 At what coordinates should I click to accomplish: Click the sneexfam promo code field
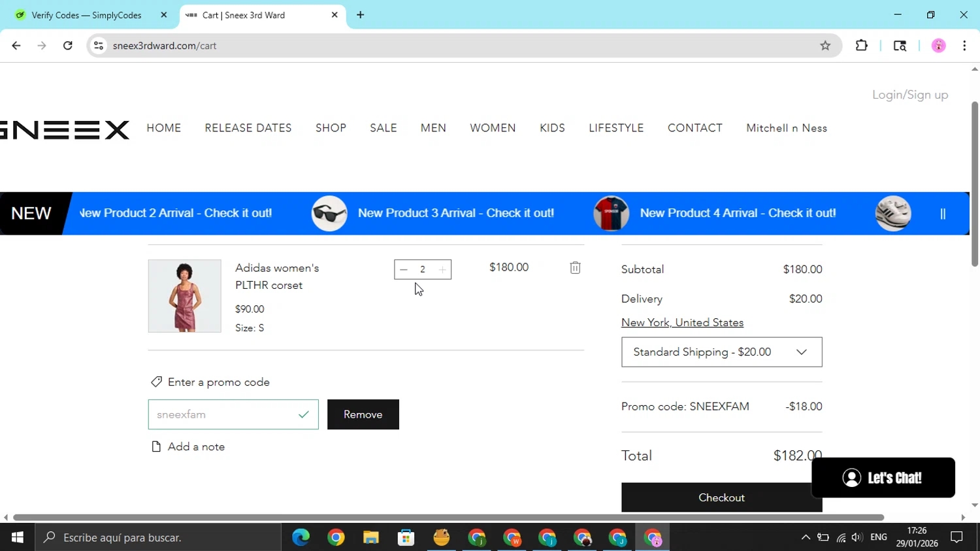(x=233, y=414)
